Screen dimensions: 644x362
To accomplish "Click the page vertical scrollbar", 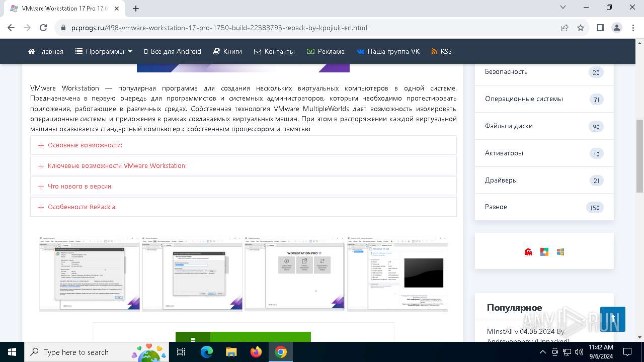I will click(639, 156).
